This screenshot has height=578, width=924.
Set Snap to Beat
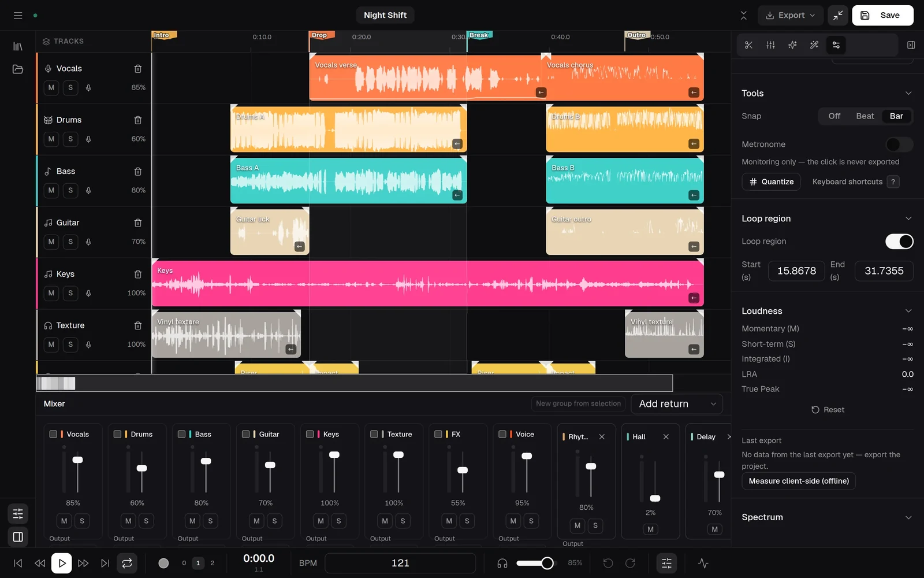point(865,116)
